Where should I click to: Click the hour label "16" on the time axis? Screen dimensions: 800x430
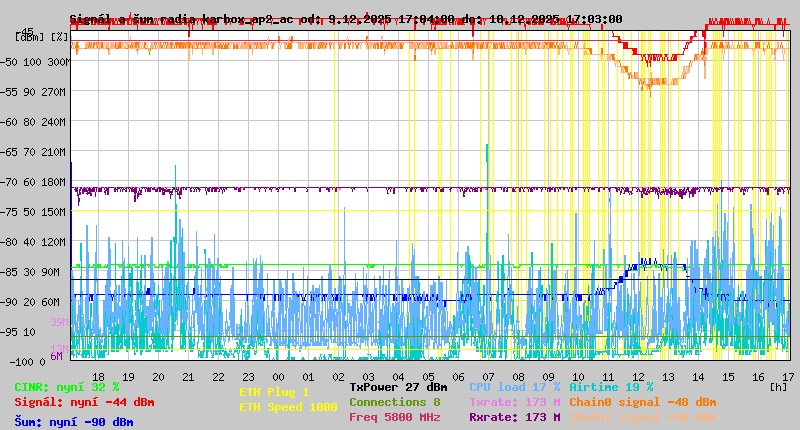758,377
